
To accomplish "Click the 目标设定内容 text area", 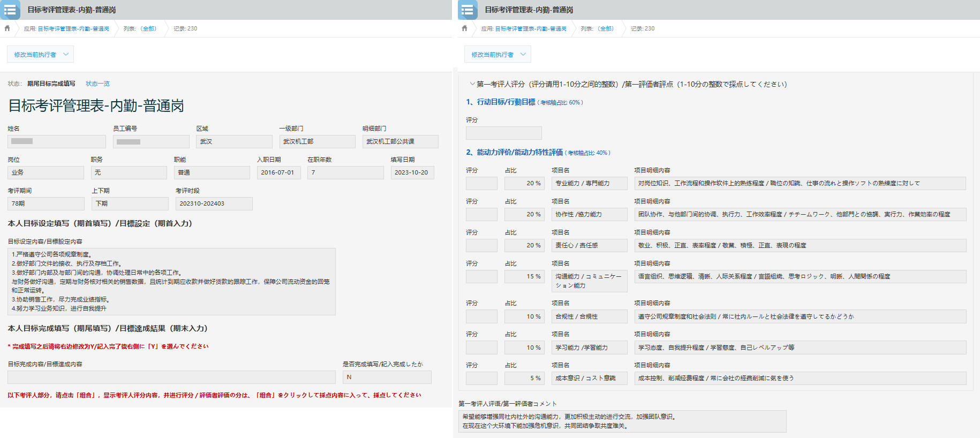I will click(x=171, y=282).
